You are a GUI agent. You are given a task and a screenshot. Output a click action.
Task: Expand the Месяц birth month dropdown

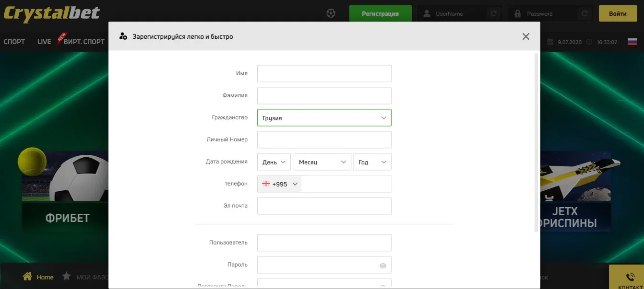322,162
